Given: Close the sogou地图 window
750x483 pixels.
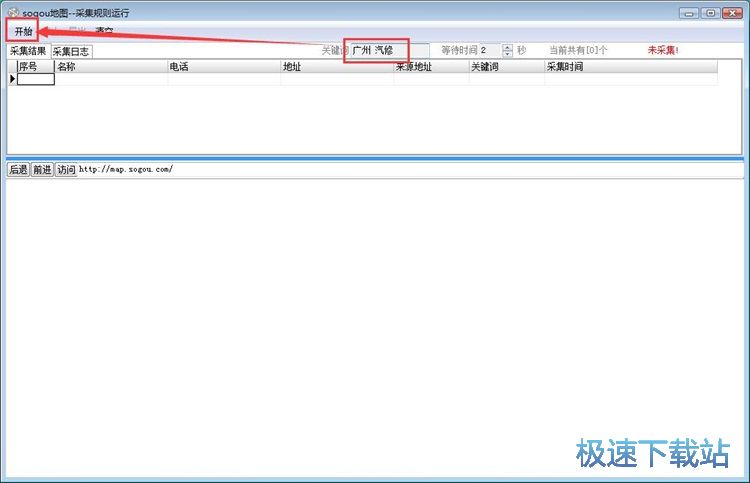Looking at the screenshot, I should tap(732, 13).
